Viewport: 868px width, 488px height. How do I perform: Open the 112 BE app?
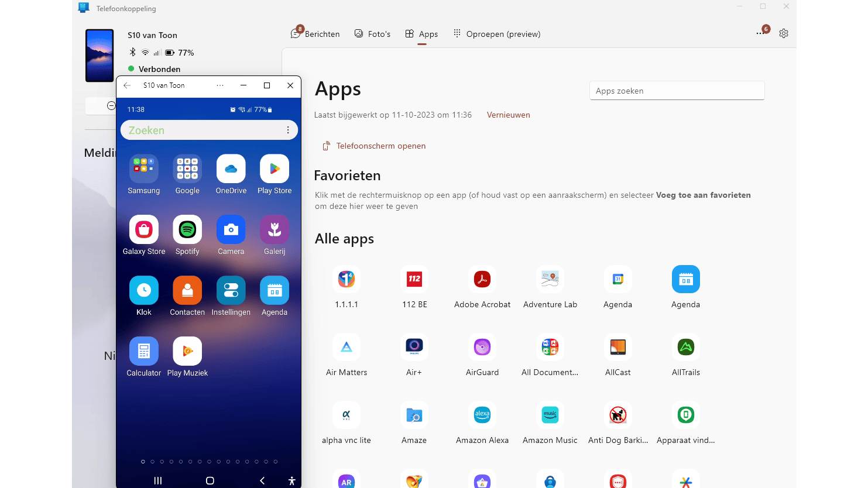tap(414, 280)
